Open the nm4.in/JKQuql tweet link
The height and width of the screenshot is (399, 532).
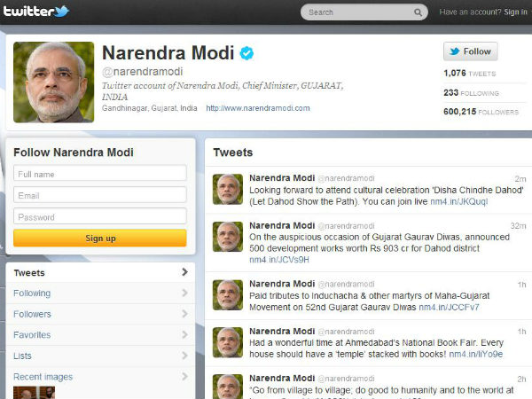tap(458, 201)
